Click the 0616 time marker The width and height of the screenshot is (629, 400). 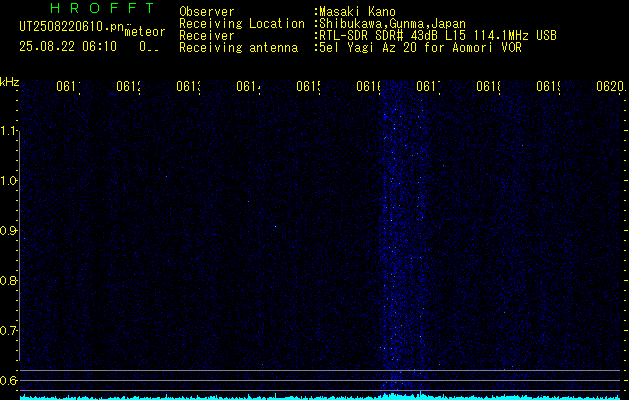click(x=368, y=87)
